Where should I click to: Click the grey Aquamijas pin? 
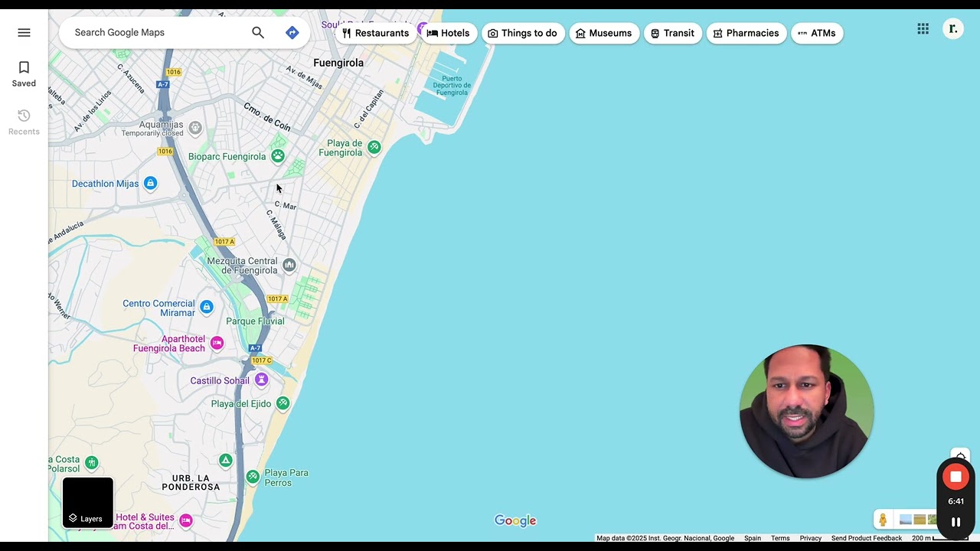195,128
